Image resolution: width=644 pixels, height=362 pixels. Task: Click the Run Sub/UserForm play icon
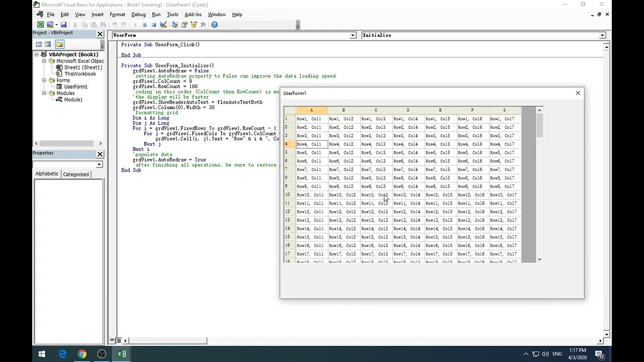[x=135, y=25]
